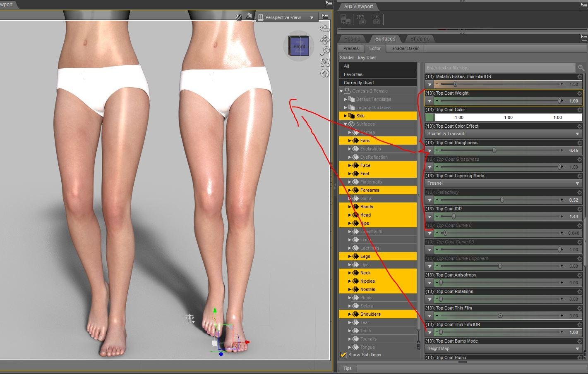Expand the Ears surface item
The height and width of the screenshot is (374, 588).
pos(350,141)
